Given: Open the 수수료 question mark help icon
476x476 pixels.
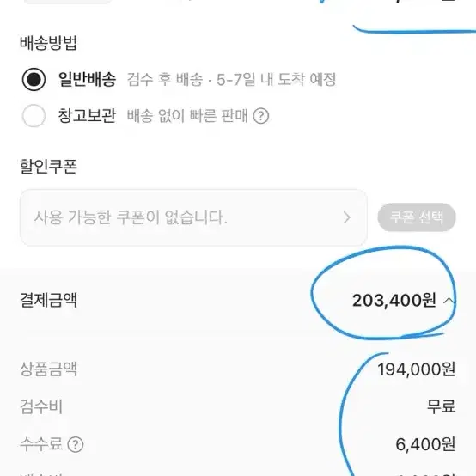Looking at the screenshot, I should [x=76, y=445].
